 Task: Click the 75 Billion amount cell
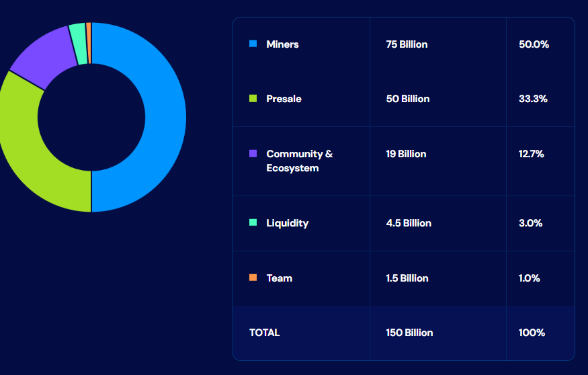[407, 44]
